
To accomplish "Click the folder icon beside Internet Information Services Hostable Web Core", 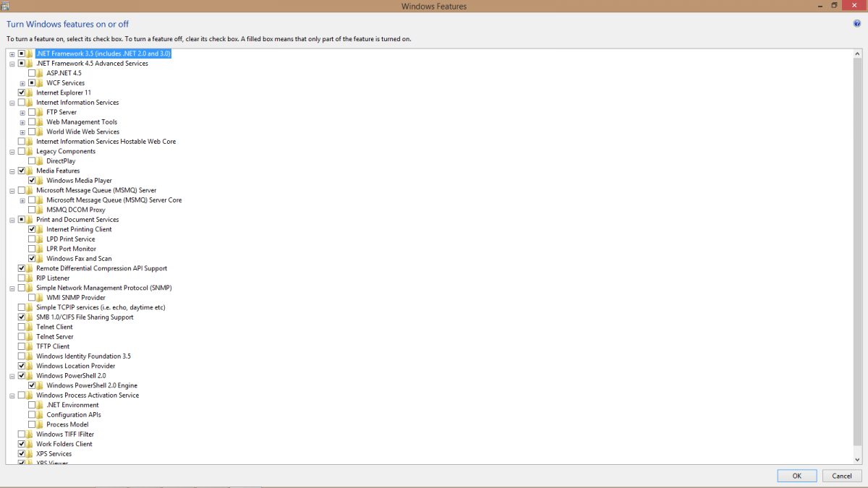I will [x=30, y=142].
